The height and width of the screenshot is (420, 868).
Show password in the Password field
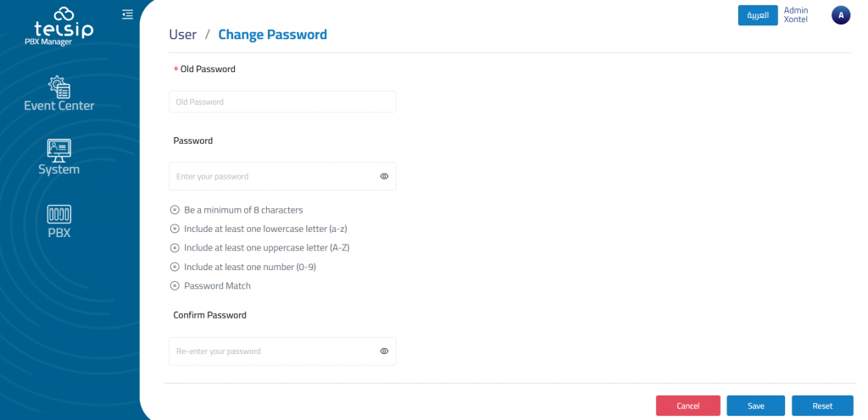pyautogui.click(x=384, y=176)
